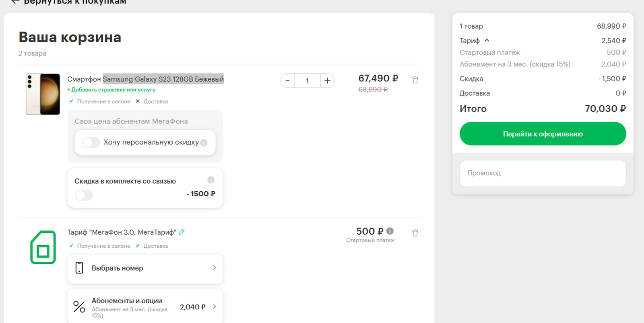The image size is (644, 323).
Task: Click the Промокод input field
Action: coord(543,173)
